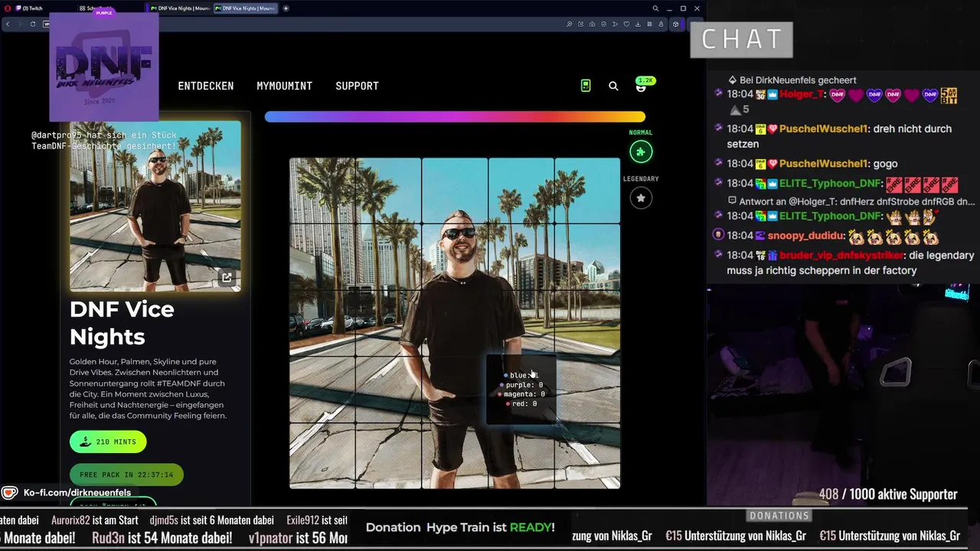Screen dimensions: 980x551
Task: Reload the current page
Action: click(33, 24)
